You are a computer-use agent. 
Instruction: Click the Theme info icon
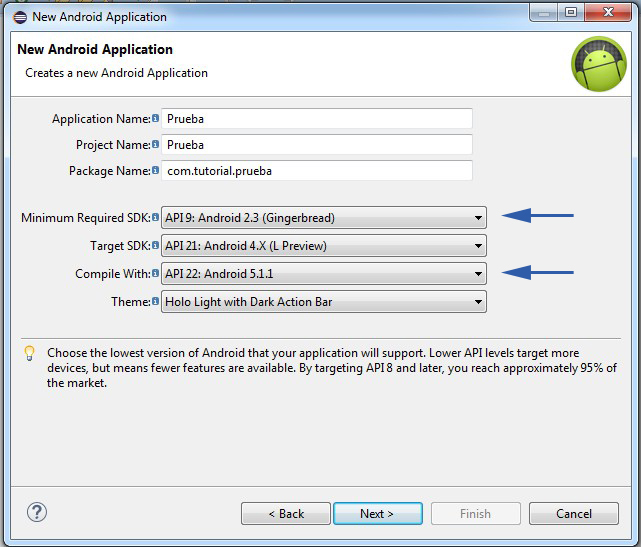coord(155,301)
